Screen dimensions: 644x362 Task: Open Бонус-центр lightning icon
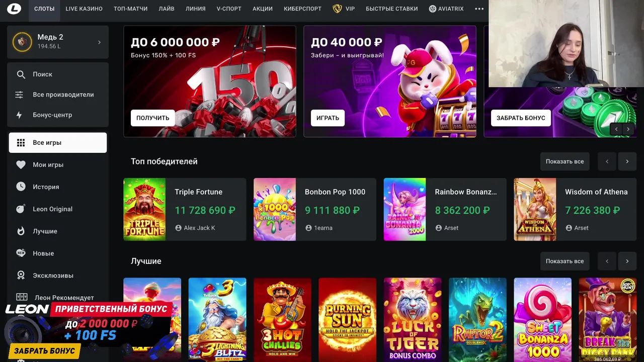(19, 115)
